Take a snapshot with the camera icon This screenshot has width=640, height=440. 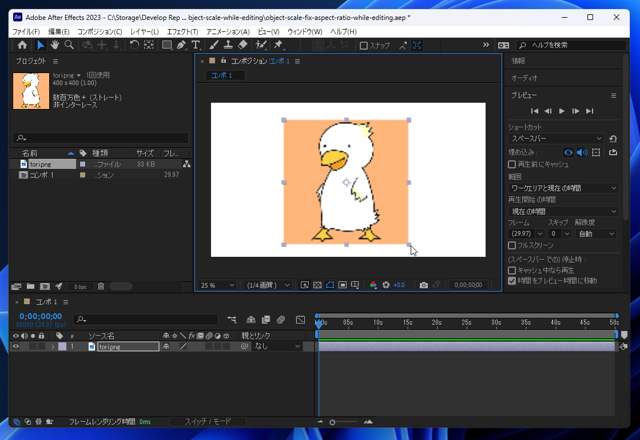424,285
